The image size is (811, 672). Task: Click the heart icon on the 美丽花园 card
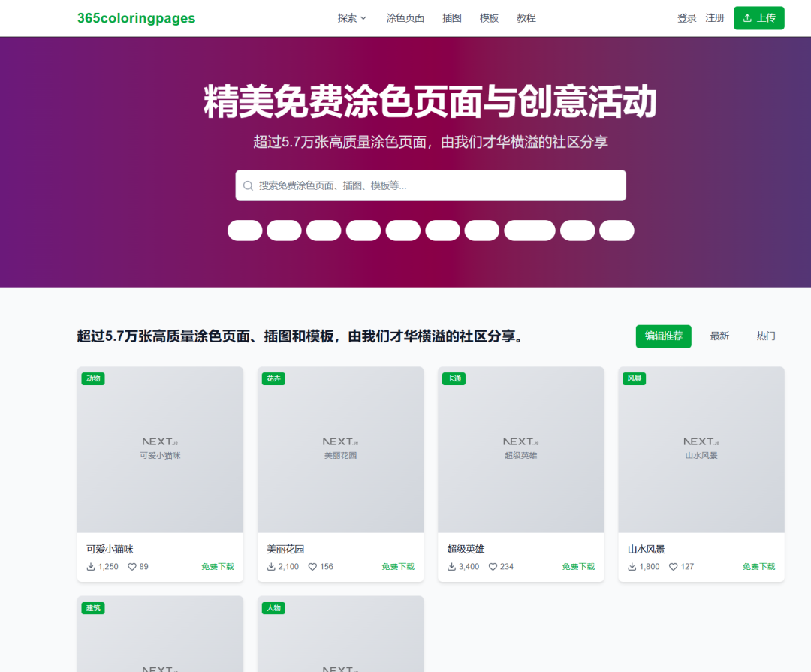tap(313, 566)
